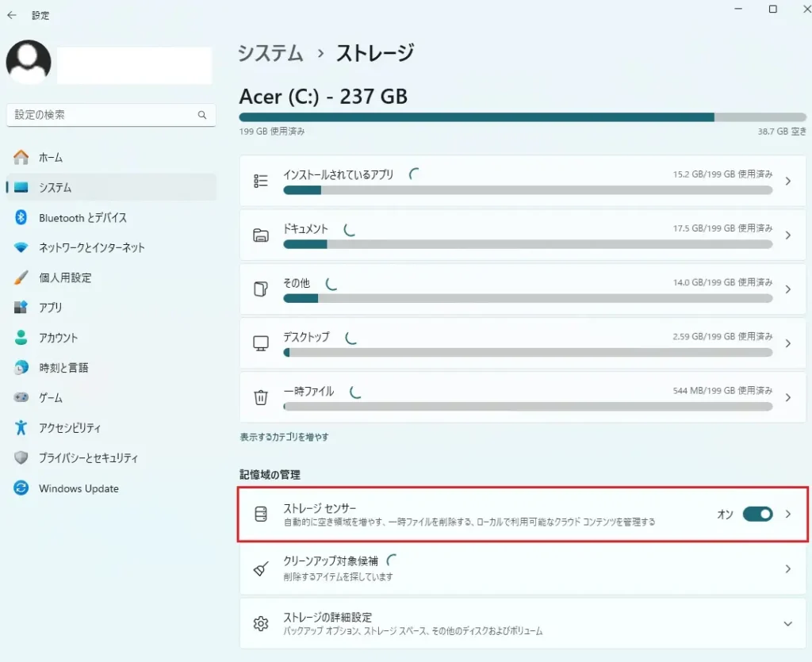Select プライバシーとセキュリティ in sidebar
The image size is (812, 662).
(111, 457)
